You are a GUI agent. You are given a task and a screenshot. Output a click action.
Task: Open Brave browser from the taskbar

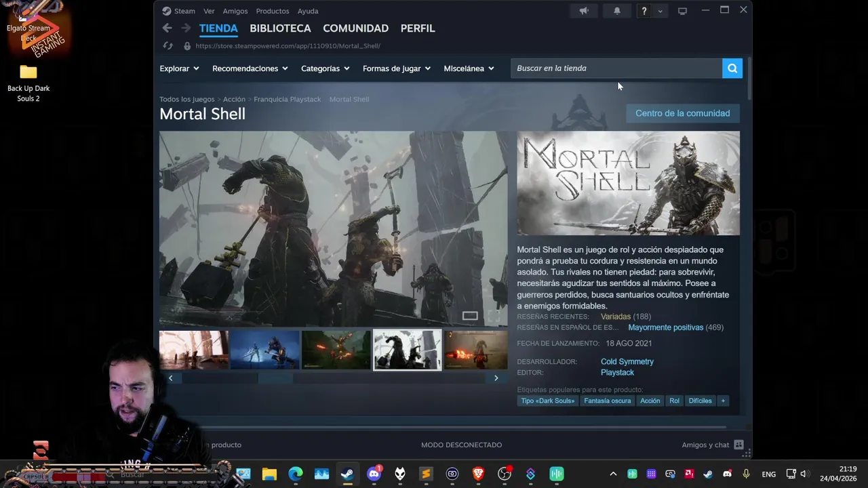click(478, 474)
